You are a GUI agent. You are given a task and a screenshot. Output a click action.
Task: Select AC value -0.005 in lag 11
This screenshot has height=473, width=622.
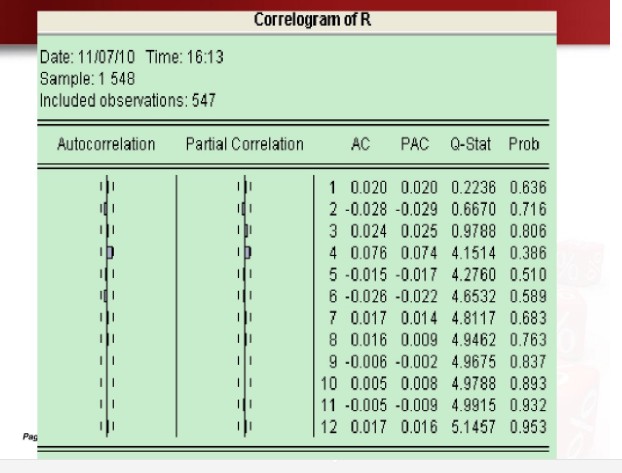[366, 405]
